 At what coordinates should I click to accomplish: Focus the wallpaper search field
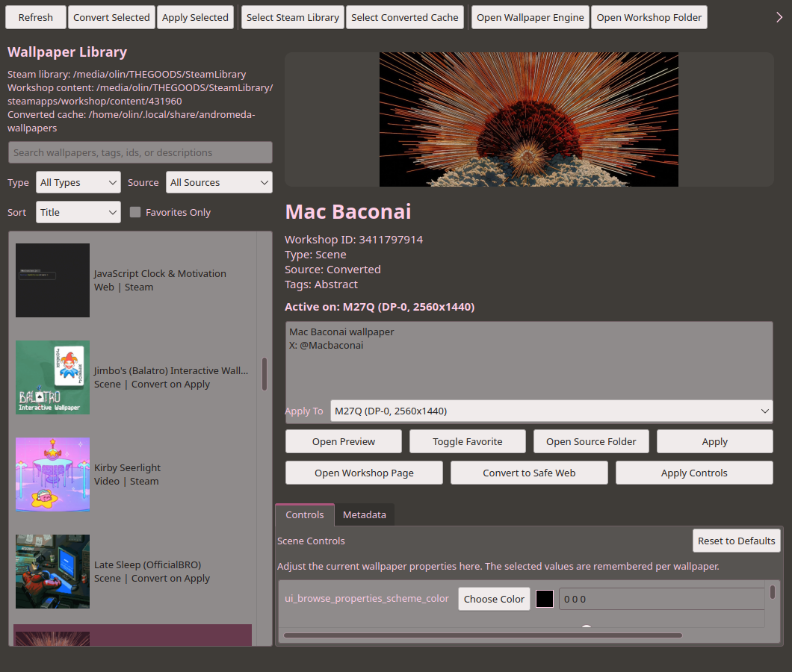(140, 152)
